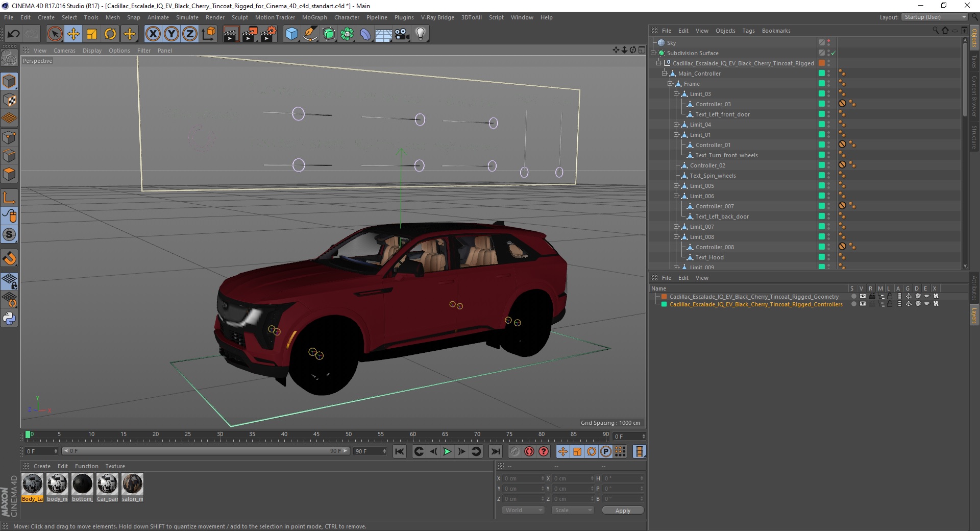Select the Text_Hood tree item
The height and width of the screenshot is (531, 980).
click(709, 257)
